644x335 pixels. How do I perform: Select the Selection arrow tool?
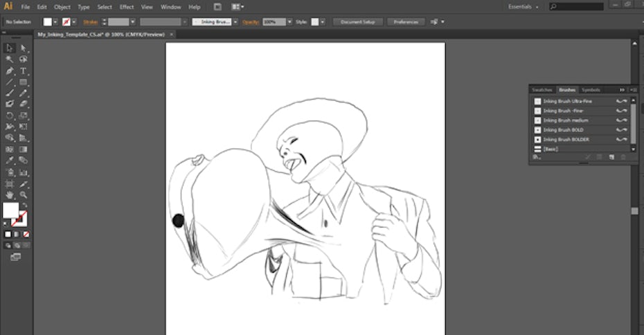(x=10, y=48)
